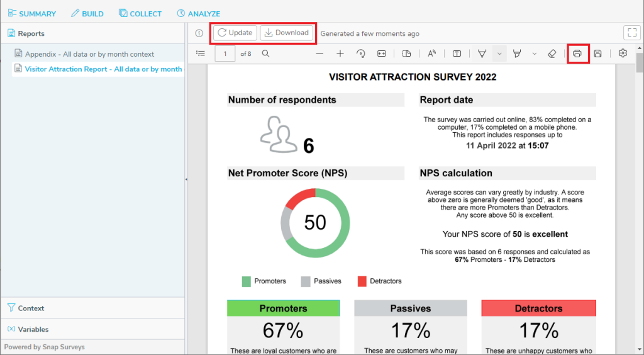This screenshot has width=644, height=355.
Task: Click the NPS donut chart
Action: tap(315, 223)
